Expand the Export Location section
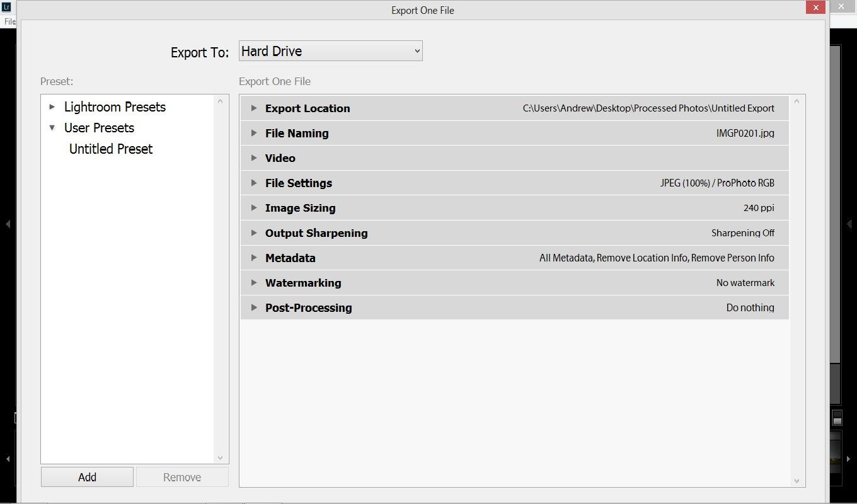Image resolution: width=857 pixels, height=504 pixels. tap(254, 108)
